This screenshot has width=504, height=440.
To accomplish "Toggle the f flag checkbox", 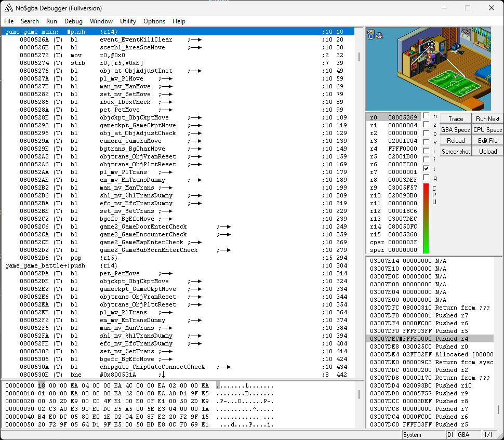I will pos(426,159).
